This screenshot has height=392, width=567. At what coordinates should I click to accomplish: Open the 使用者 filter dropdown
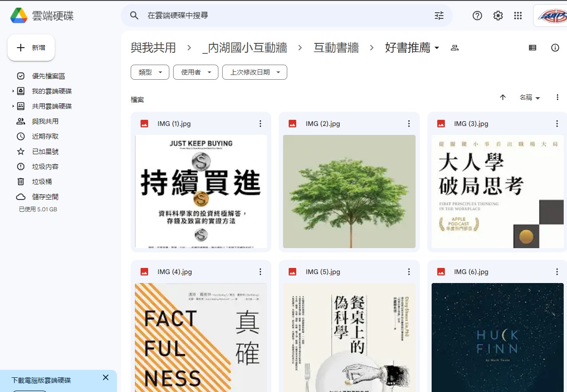pos(196,72)
